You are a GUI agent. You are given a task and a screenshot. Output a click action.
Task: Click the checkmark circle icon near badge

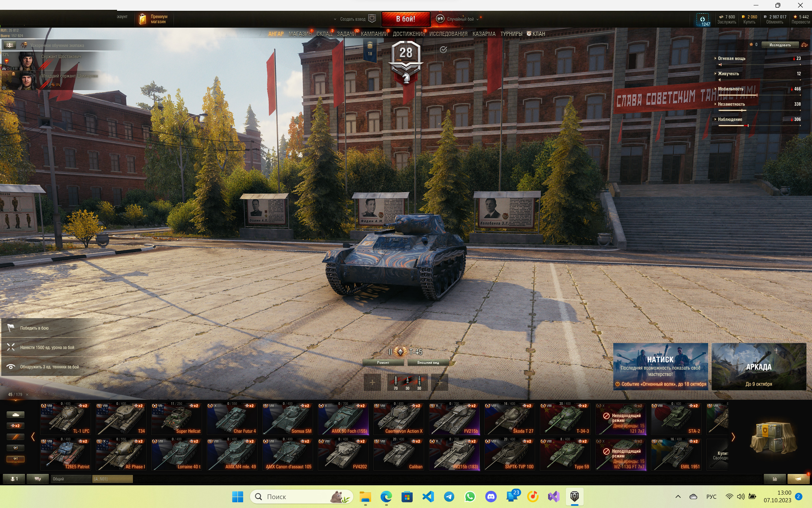point(443,50)
